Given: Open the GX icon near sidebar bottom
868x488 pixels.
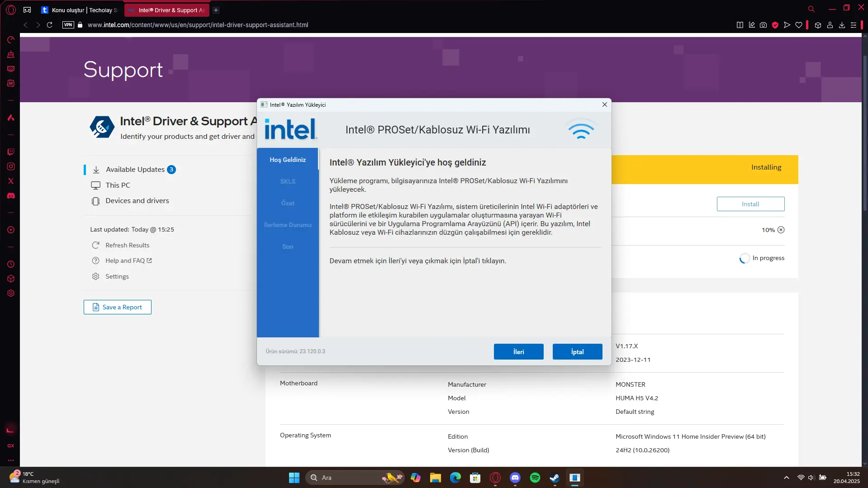Looking at the screenshot, I should pos(11,445).
